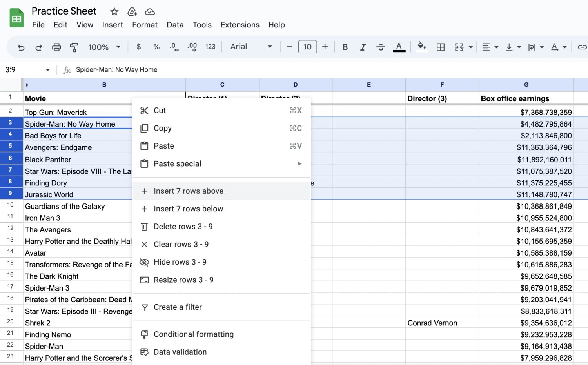Click the Move to Drive icon
588x365 pixels.
(132, 12)
